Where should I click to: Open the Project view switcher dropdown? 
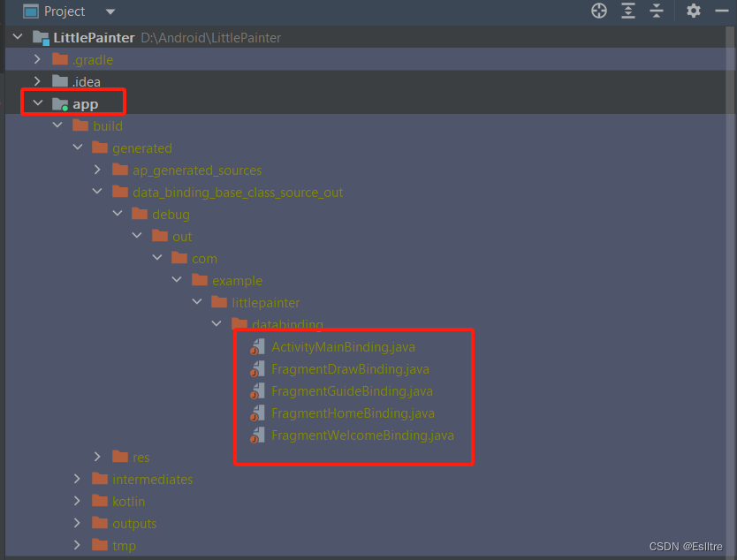110,11
